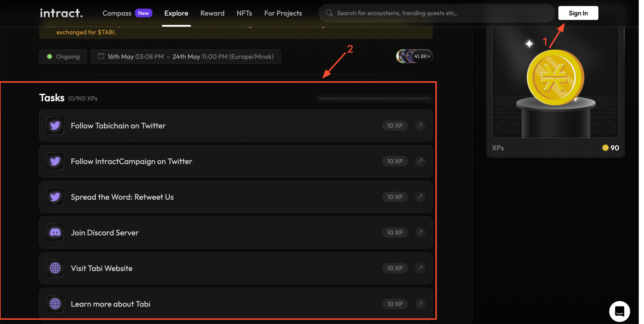Open arrow link for Join Discord Server task
This screenshot has width=644, height=324.
pos(420,233)
